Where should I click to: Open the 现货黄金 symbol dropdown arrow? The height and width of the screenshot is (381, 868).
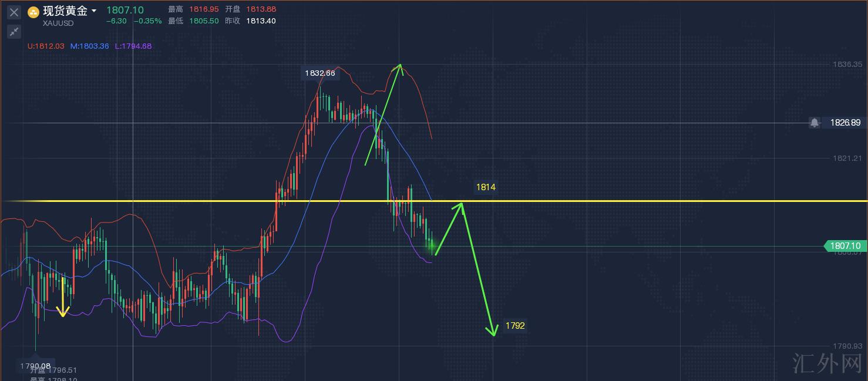click(x=94, y=11)
